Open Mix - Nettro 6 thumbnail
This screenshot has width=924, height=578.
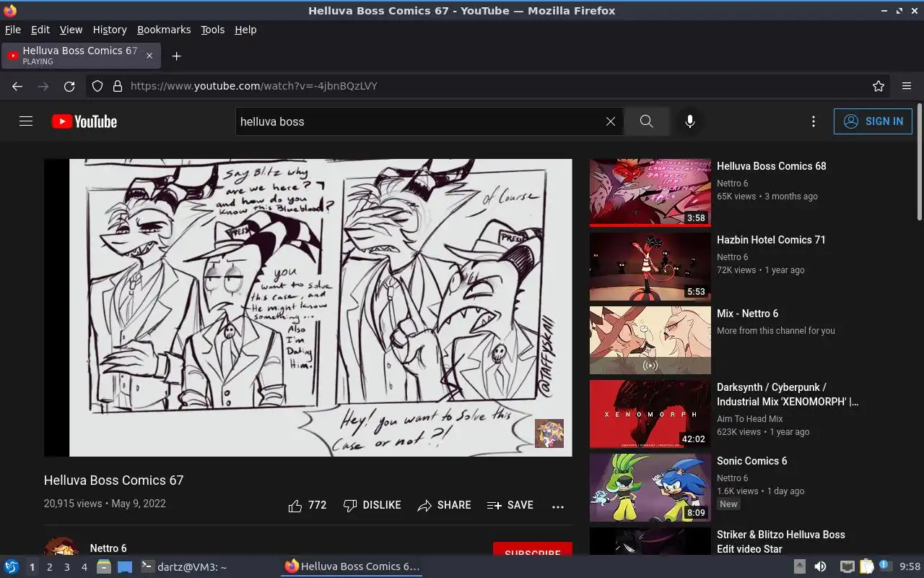click(650, 340)
